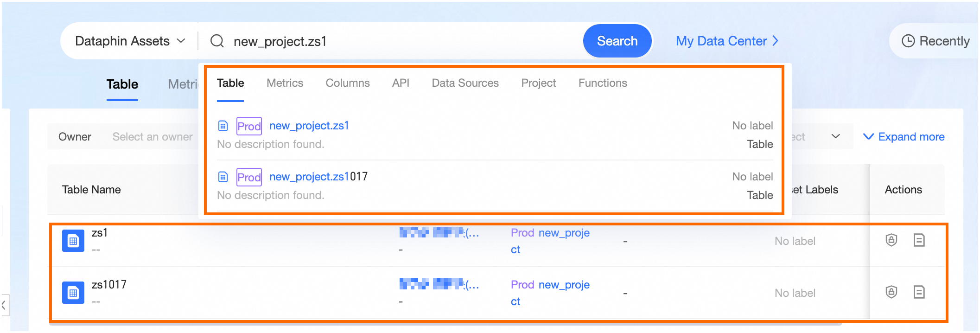Click the Recently button

coord(935,41)
